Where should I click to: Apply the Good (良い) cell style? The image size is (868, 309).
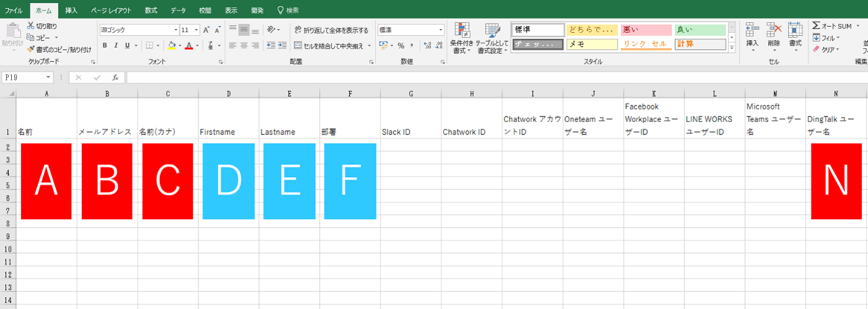(700, 30)
